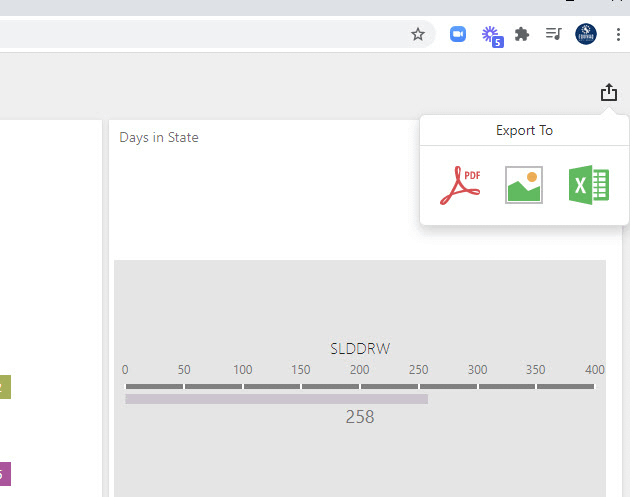Click the Days in State panel title

point(159,137)
